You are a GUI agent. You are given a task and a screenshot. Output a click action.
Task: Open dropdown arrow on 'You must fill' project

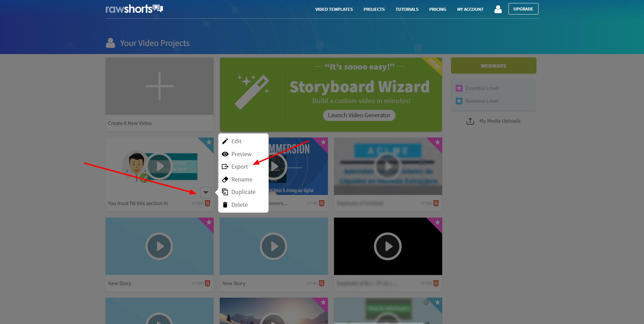pos(206,193)
